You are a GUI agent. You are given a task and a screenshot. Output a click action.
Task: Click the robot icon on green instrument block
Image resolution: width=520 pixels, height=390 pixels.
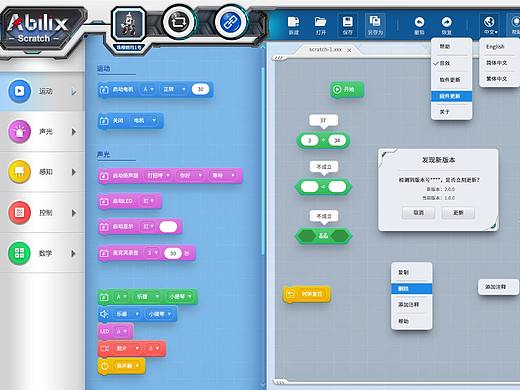click(104, 297)
